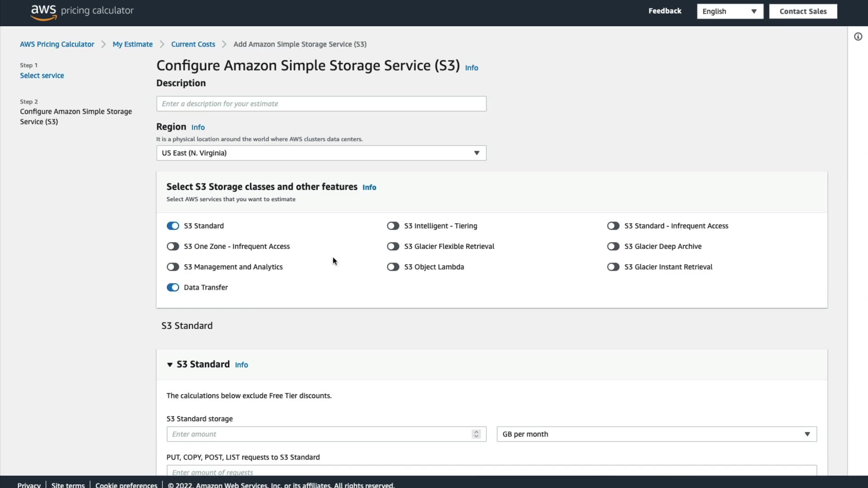Open the English language dropdown
The width and height of the screenshot is (868, 488).
point(729,11)
